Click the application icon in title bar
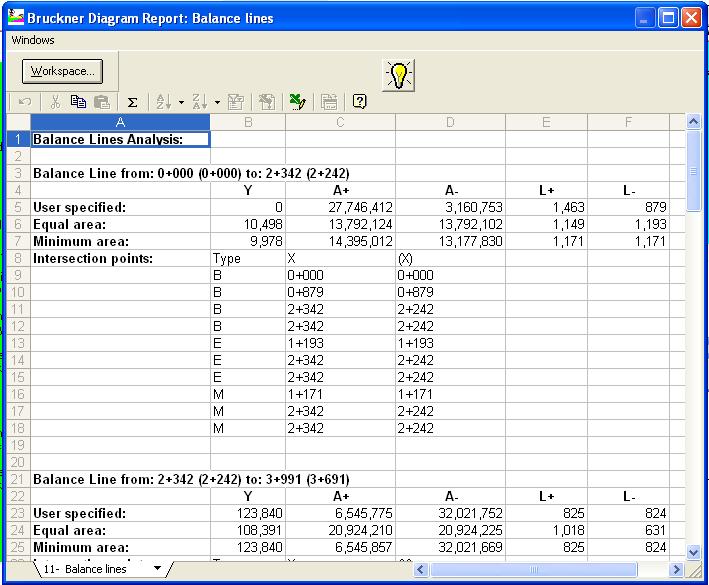709x585 pixels. pos(16,17)
